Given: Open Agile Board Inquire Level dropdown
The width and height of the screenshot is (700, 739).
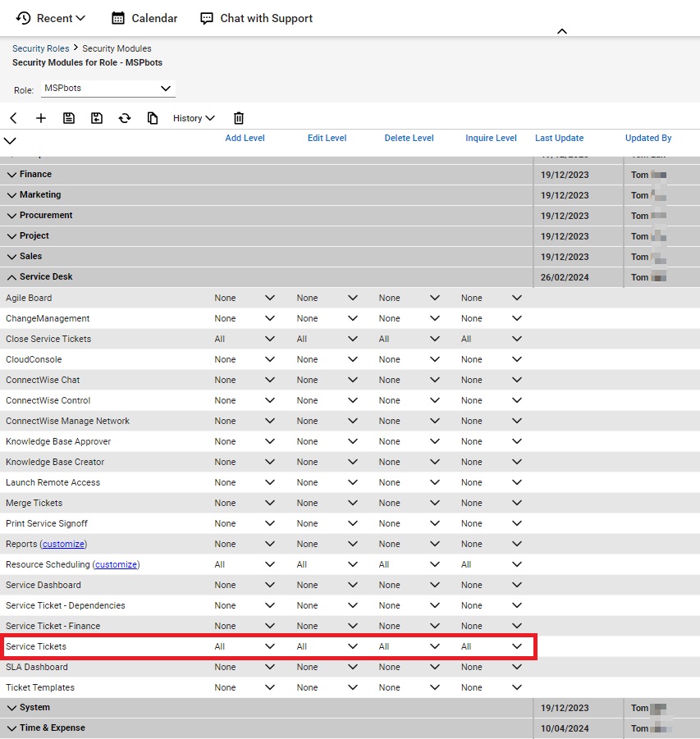Looking at the screenshot, I should pos(491,298).
